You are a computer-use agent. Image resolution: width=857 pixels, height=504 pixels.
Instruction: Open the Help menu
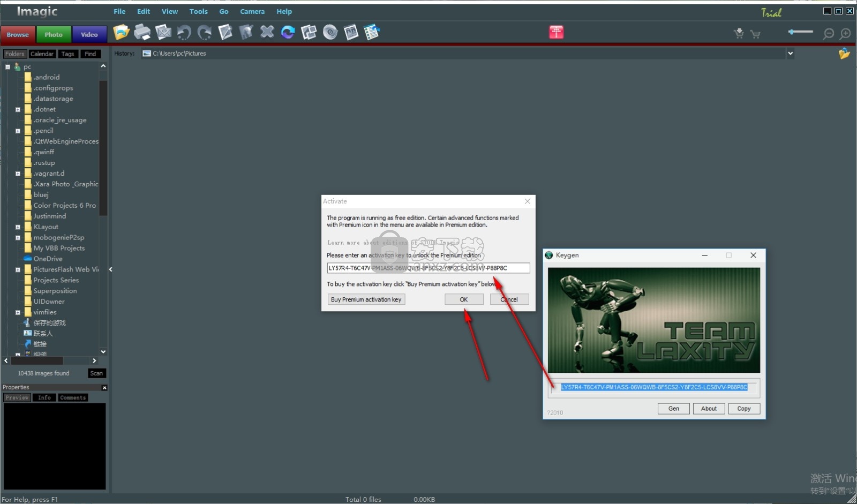click(x=284, y=11)
